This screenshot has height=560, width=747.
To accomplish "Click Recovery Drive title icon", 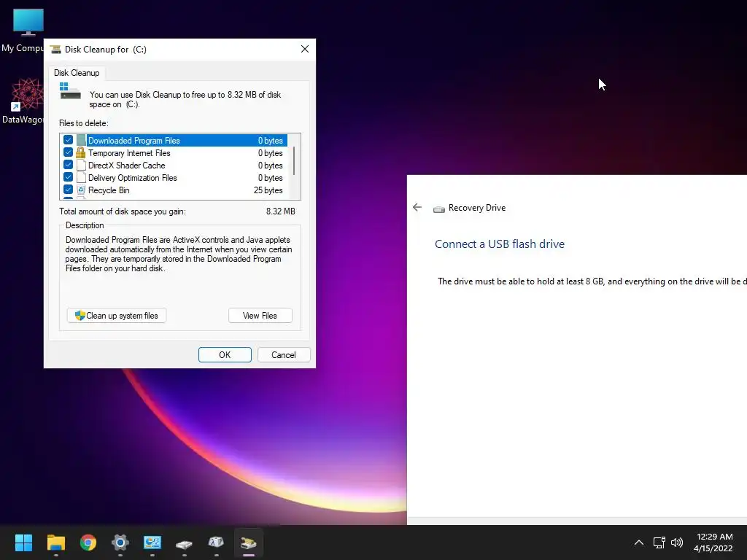I will pos(438,209).
